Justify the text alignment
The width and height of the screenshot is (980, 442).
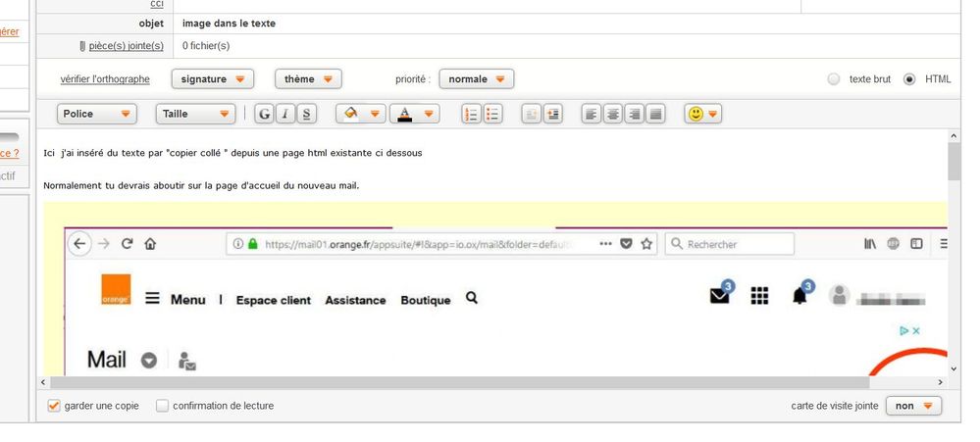pos(656,114)
